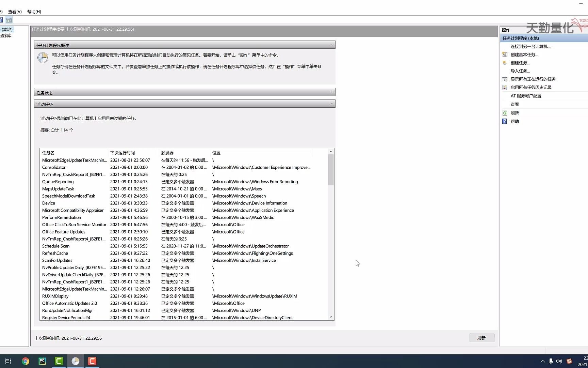Click the toolbar pane view icon
This screenshot has height=368, width=588.
(9, 20)
